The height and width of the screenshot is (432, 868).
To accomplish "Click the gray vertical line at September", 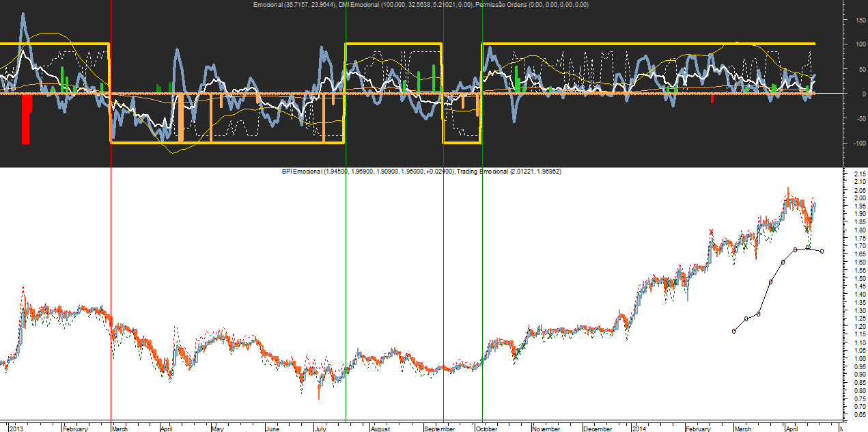I will pos(444,273).
